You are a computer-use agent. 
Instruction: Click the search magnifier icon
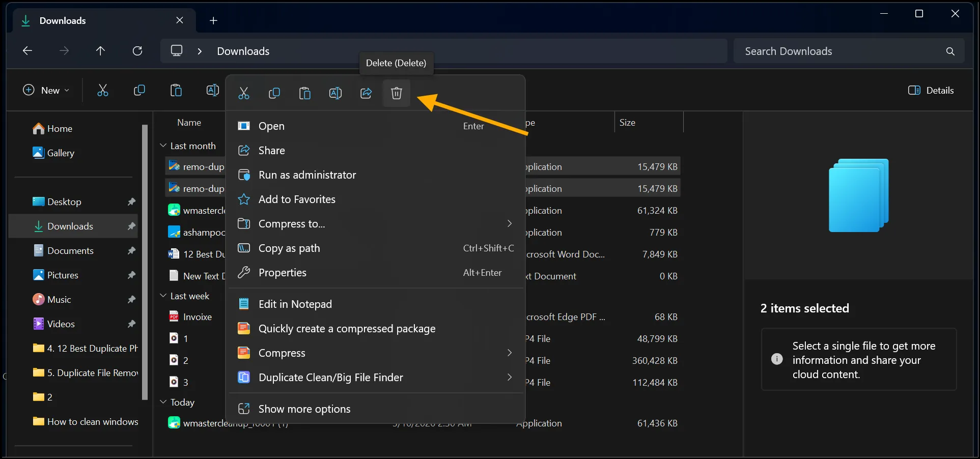[x=950, y=51]
